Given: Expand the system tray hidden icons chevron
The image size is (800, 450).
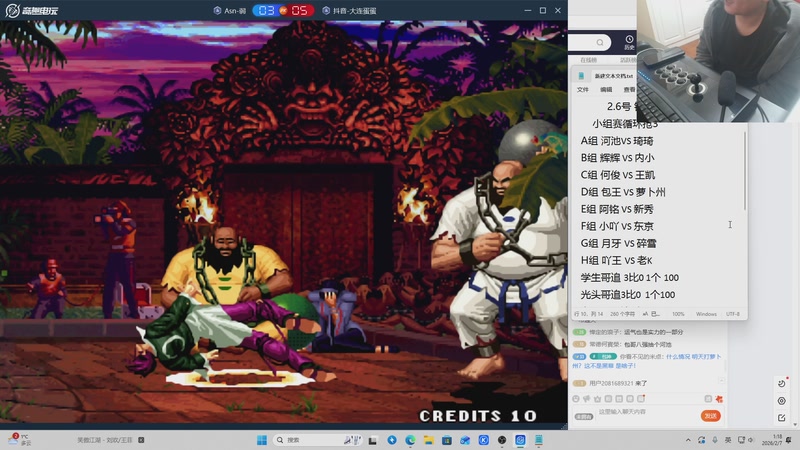Looking at the screenshot, I should pos(688,440).
